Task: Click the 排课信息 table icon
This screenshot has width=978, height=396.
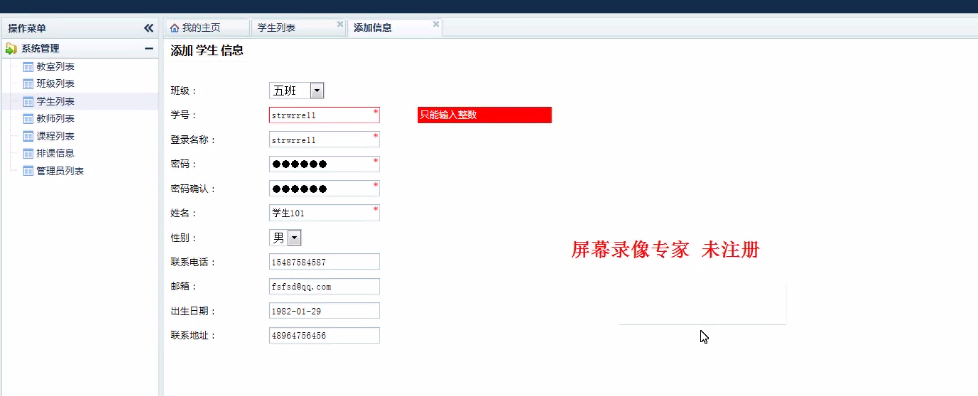Action: [x=28, y=153]
